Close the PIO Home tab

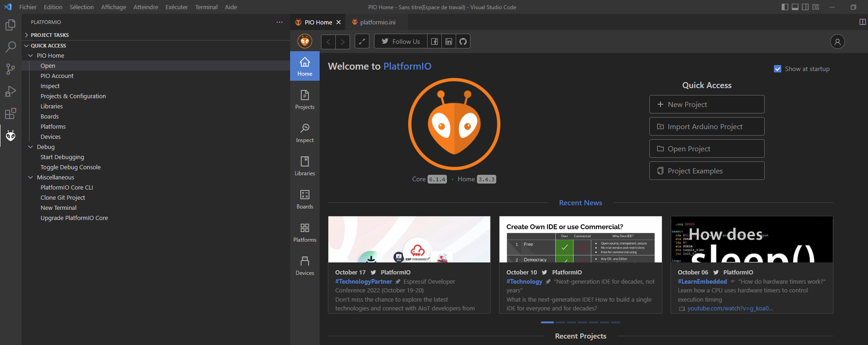click(x=339, y=22)
